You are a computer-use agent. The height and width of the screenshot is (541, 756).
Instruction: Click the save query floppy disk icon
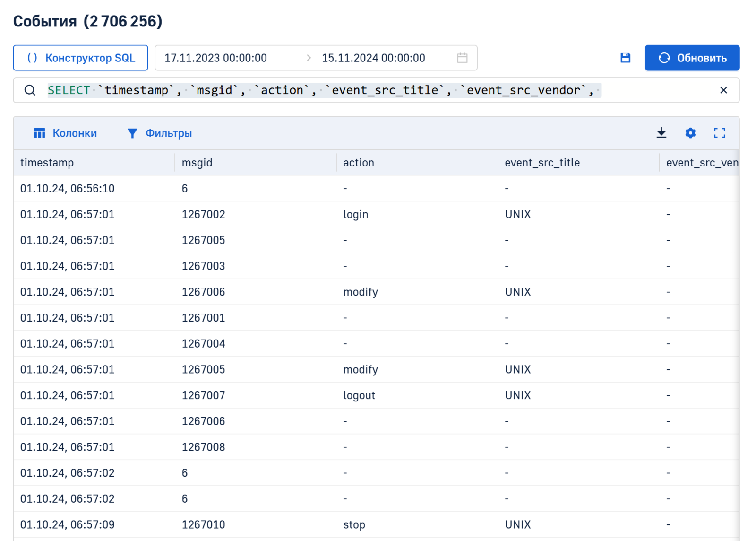click(625, 58)
